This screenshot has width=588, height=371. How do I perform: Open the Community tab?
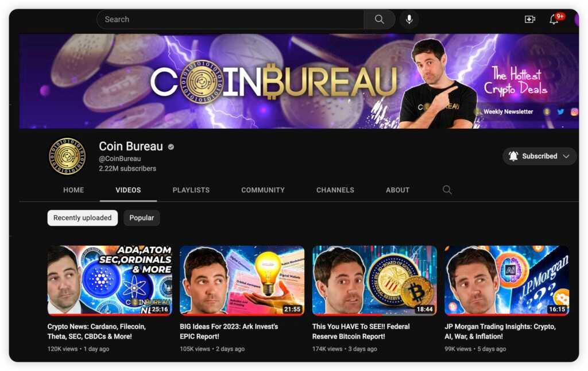coord(262,190)
